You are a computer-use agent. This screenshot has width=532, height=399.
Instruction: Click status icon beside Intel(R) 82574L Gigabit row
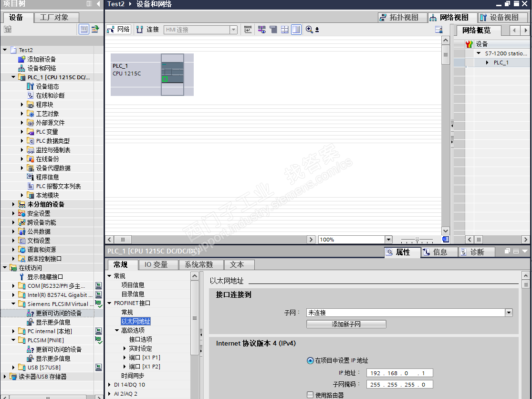98,295
